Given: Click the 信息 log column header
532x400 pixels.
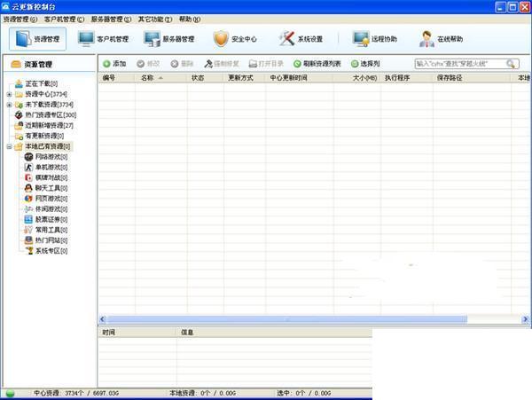Looking at the screenshot, I should 274,333.
